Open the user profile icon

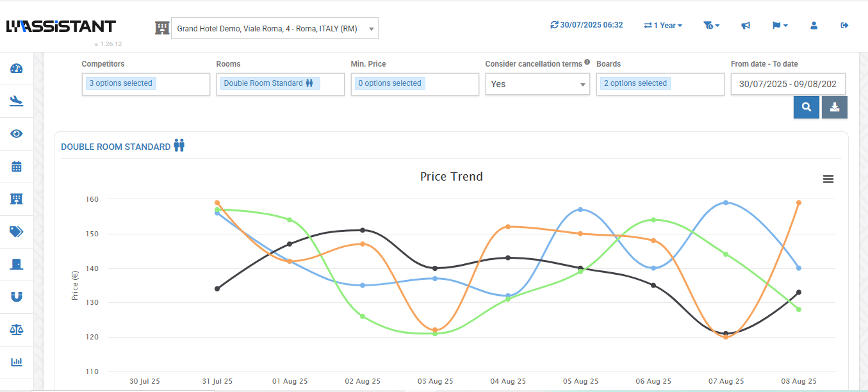click(814, 26)
